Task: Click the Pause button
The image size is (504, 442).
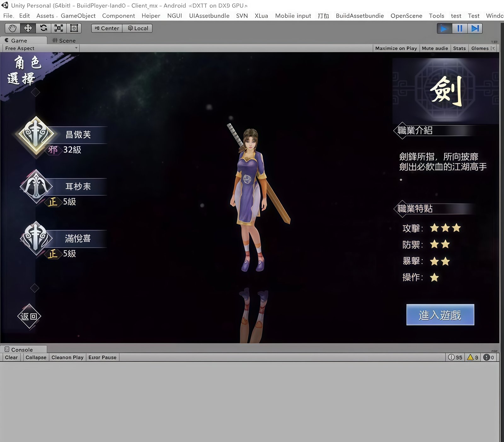Action: [x=460, y=29]
